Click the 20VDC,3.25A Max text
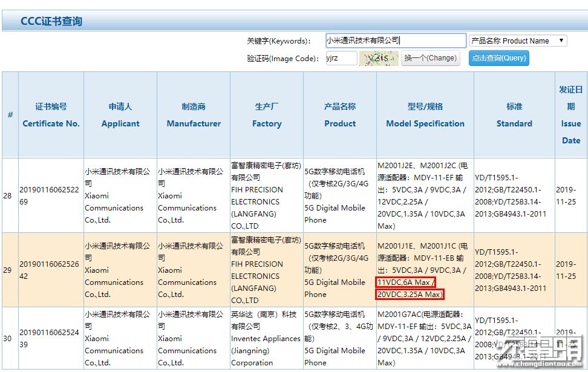 410,295
